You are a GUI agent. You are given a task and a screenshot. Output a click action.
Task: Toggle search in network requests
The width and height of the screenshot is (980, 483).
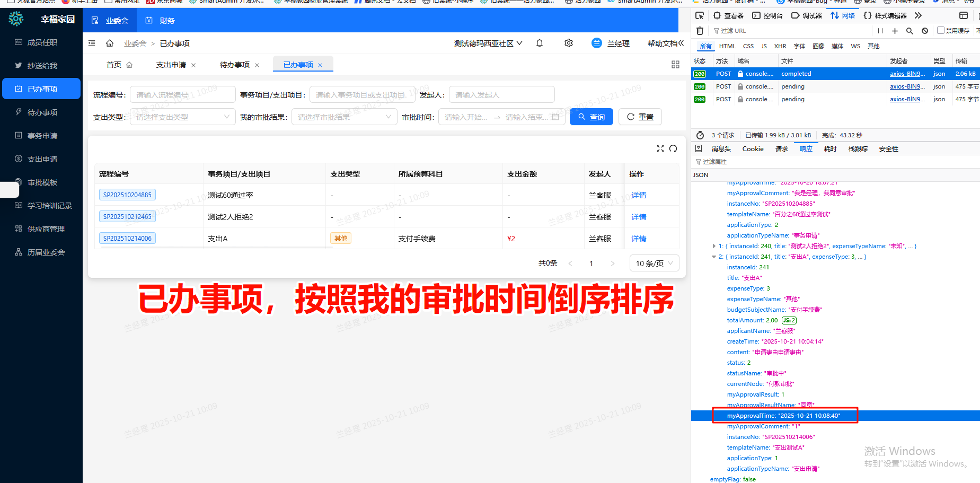pyautogui.click(x=910, y=30)
